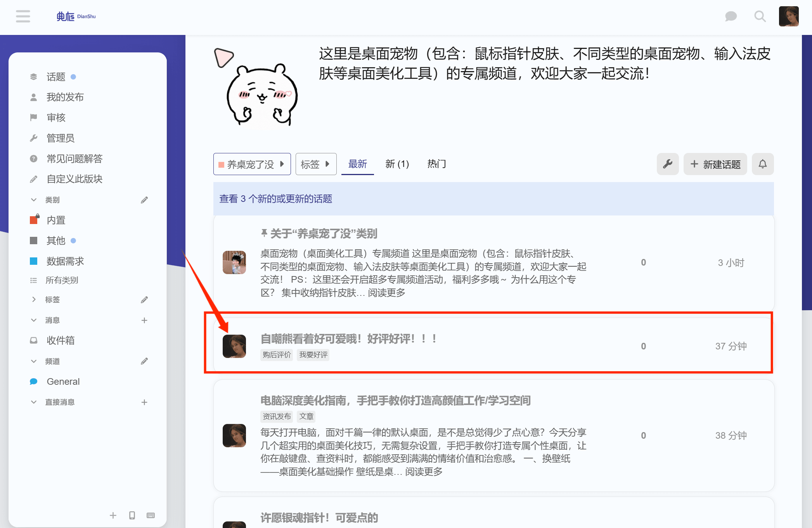812x528 pixels.
Task: Click the 新建话题 button
Action: 715,164
